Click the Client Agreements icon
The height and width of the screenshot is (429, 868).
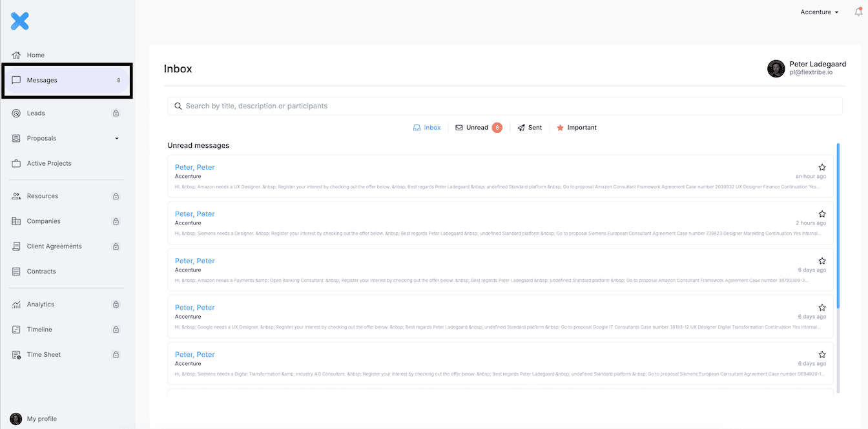(x=16, y=246)
